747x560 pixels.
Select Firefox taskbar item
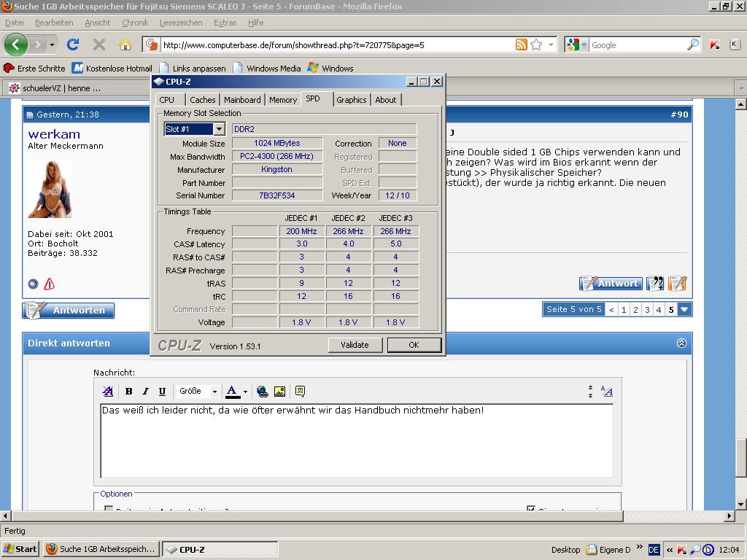(101, 549)
